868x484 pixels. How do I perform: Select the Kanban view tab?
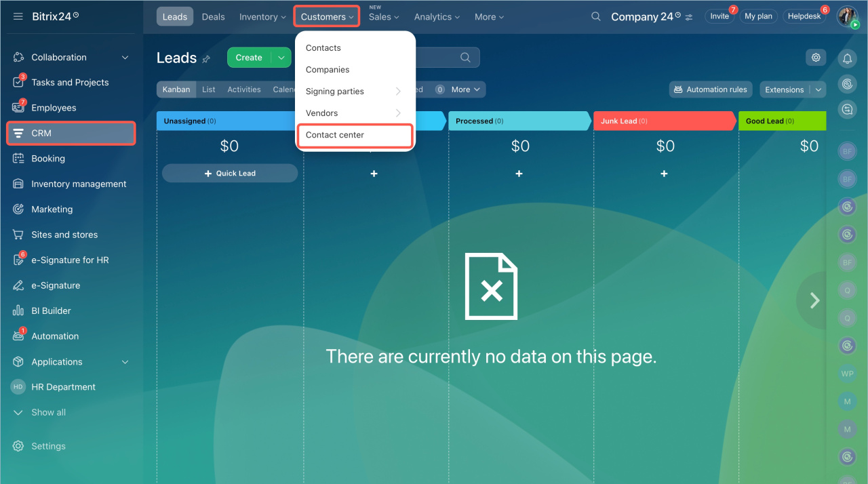tap(176, 89)
